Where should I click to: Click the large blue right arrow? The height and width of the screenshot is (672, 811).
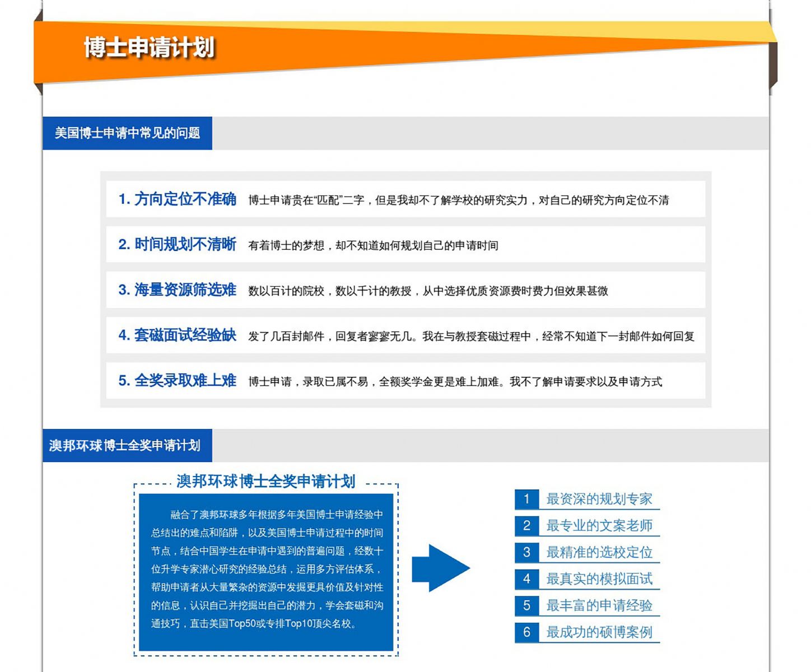pyautogui.click(x=441, y=568)
